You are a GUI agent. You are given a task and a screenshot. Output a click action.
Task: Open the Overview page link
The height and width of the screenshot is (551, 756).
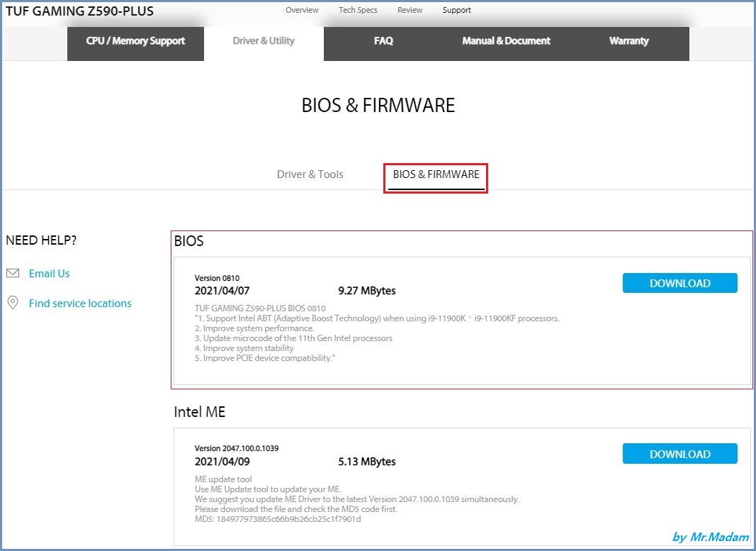(302, 10)
